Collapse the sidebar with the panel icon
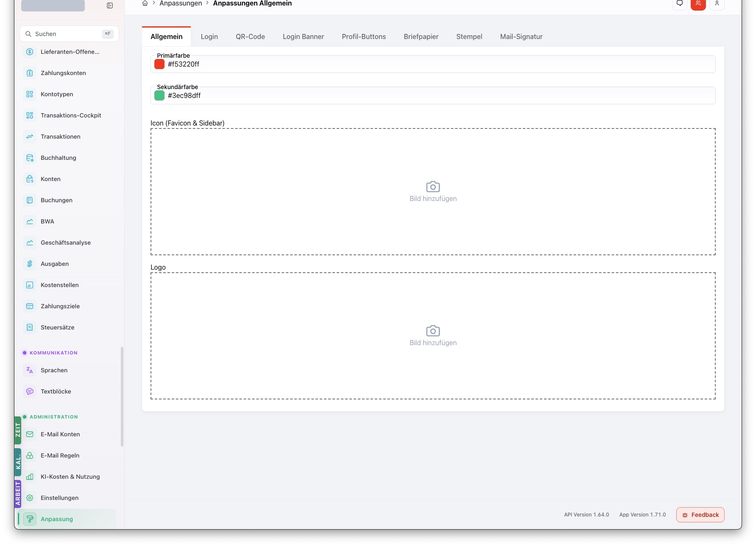This screenshot has height=547, width=756. 110,6
